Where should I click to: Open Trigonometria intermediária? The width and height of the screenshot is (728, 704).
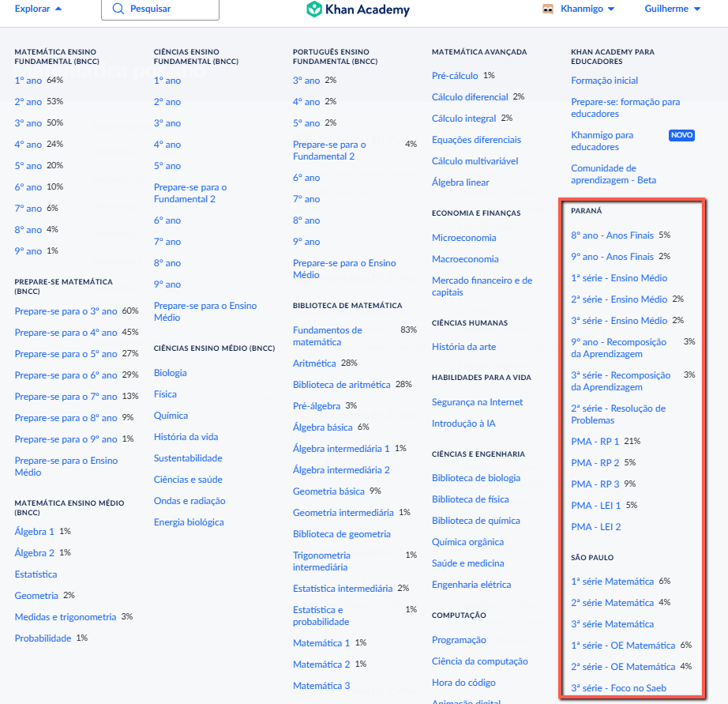pos(321,561)
